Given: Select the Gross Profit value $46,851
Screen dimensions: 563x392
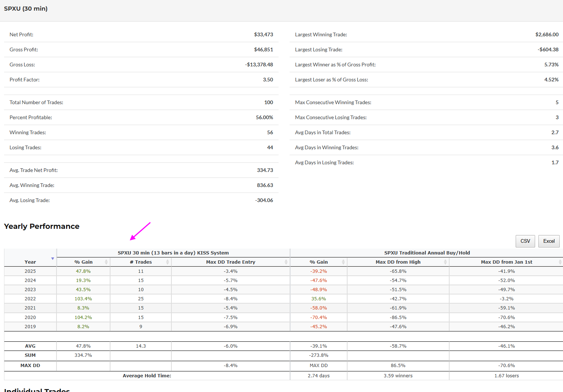Looking at the screenshot, I should point(264,50).
